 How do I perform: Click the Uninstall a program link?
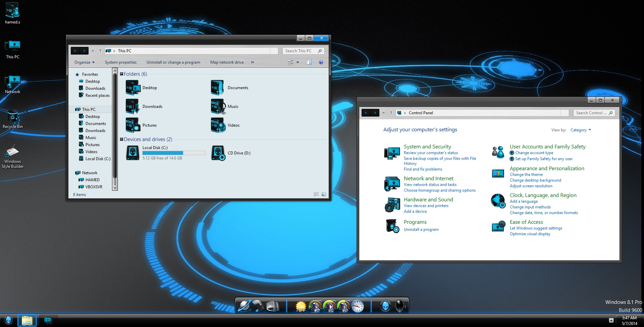(x=421, y=230)
